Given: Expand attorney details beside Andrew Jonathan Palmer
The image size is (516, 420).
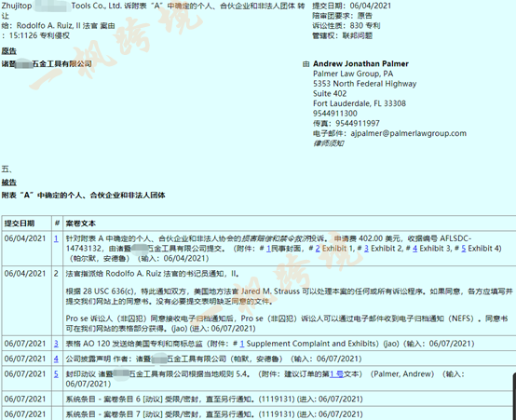Looking at the screenshot, I should [306, 64].
